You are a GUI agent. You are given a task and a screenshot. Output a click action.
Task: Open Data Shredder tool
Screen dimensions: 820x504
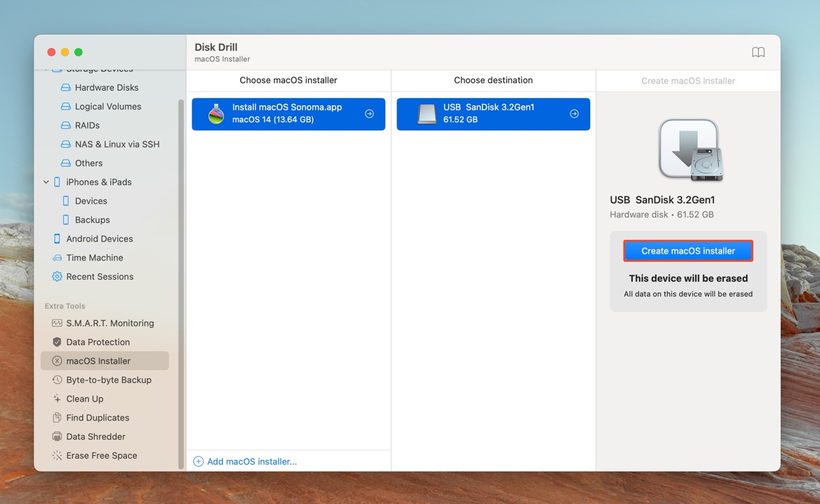96,437
